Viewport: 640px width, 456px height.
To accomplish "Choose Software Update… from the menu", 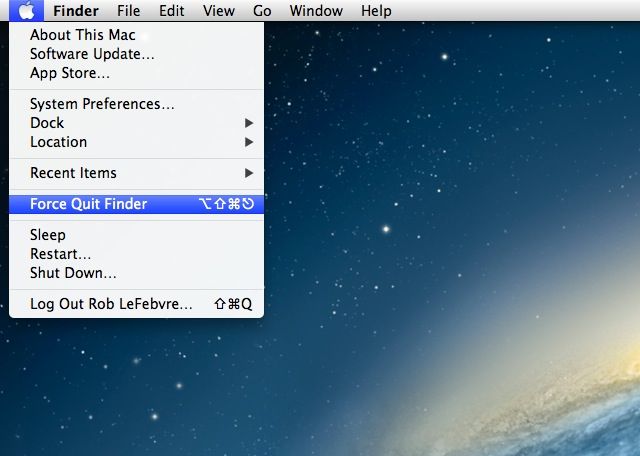I will pyautogui.click(x=92, y=54).
